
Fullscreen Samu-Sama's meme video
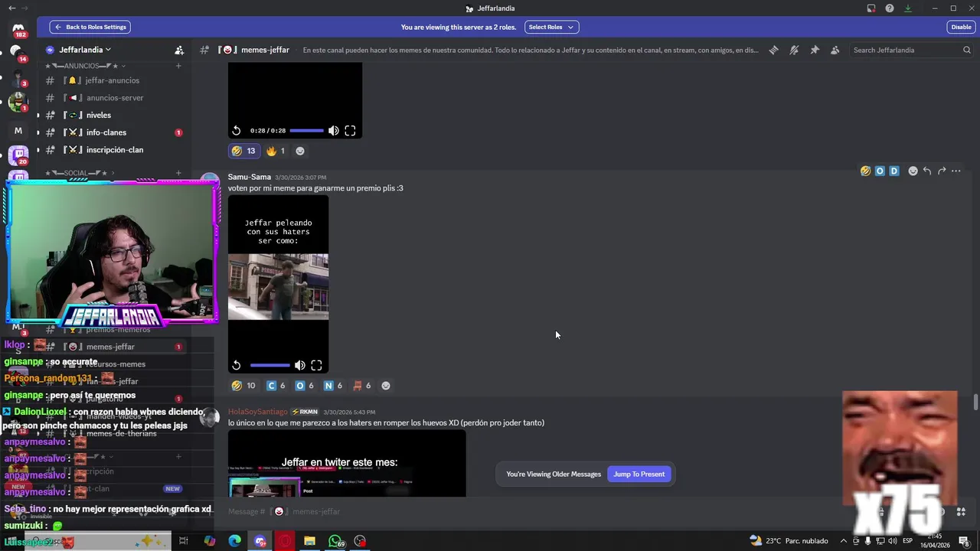(x=316, y=365)
